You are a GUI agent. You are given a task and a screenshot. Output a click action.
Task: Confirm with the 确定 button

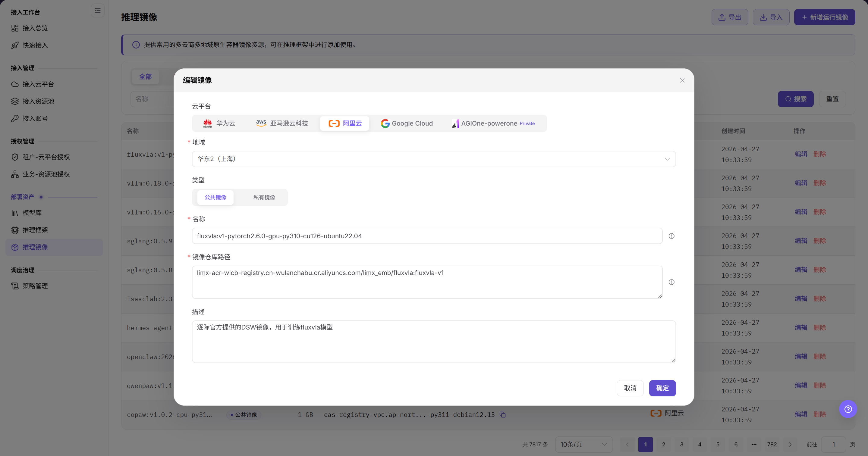[x=662, y=388]
